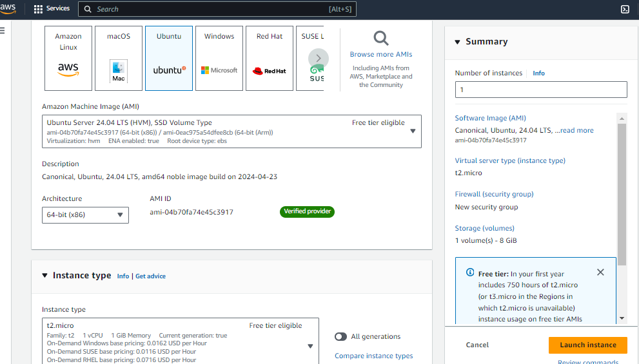
Task: Select the Ubuntu AMI tile
Action: pyautogui.click(x=169, y=58)
